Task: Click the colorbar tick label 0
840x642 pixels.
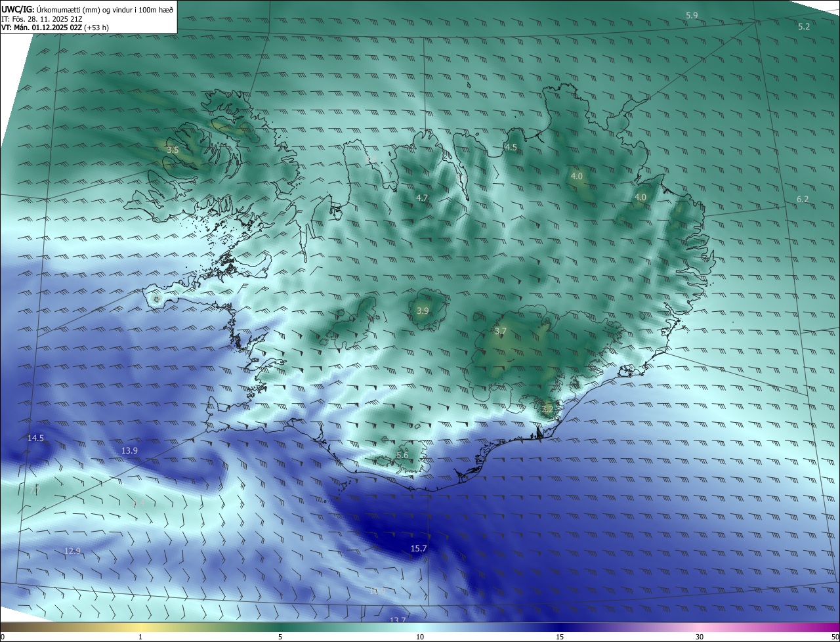Action: click(3, 637)
